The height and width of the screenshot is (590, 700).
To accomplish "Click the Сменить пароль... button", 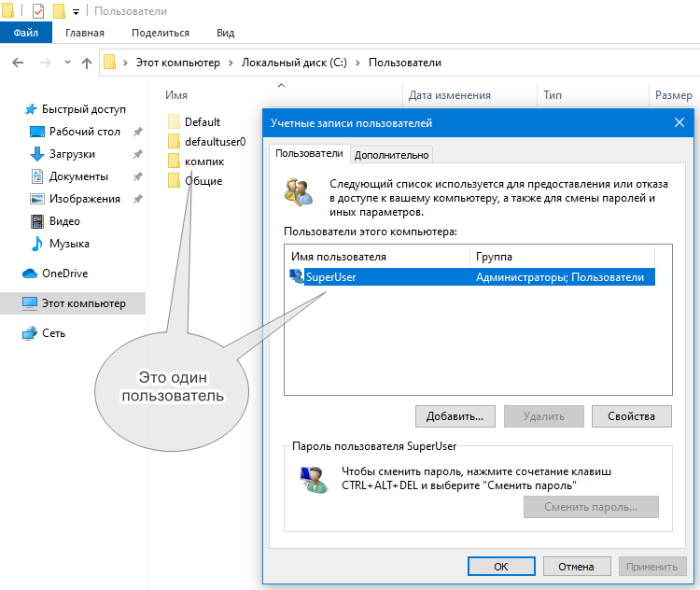I will [x=591, y=507].
